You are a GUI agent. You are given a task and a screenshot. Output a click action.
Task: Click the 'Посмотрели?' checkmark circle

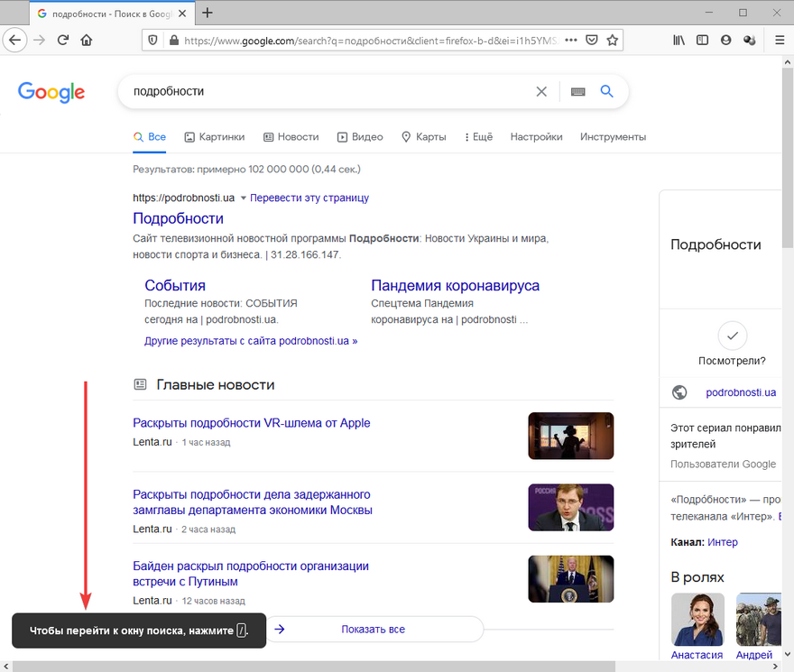tap(733, 336)
